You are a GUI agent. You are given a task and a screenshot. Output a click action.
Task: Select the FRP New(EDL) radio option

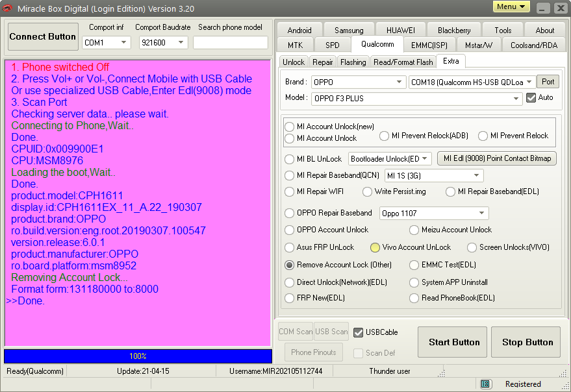[290, 298]
